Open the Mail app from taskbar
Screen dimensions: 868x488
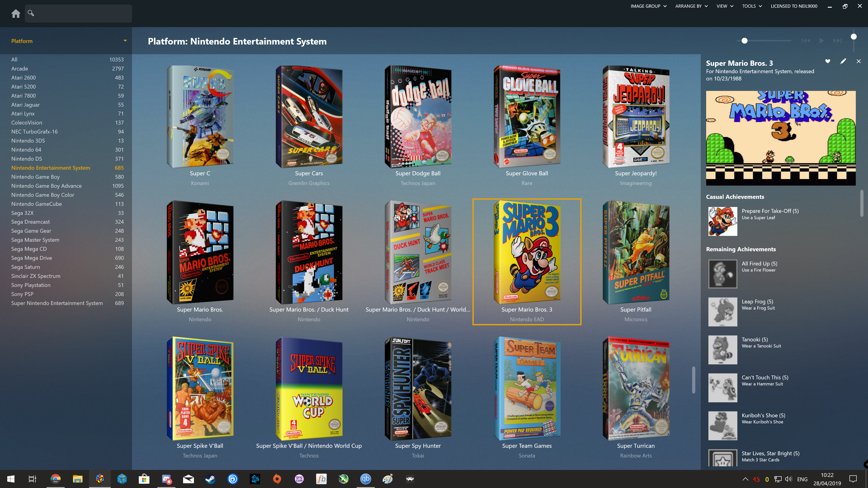188,479
